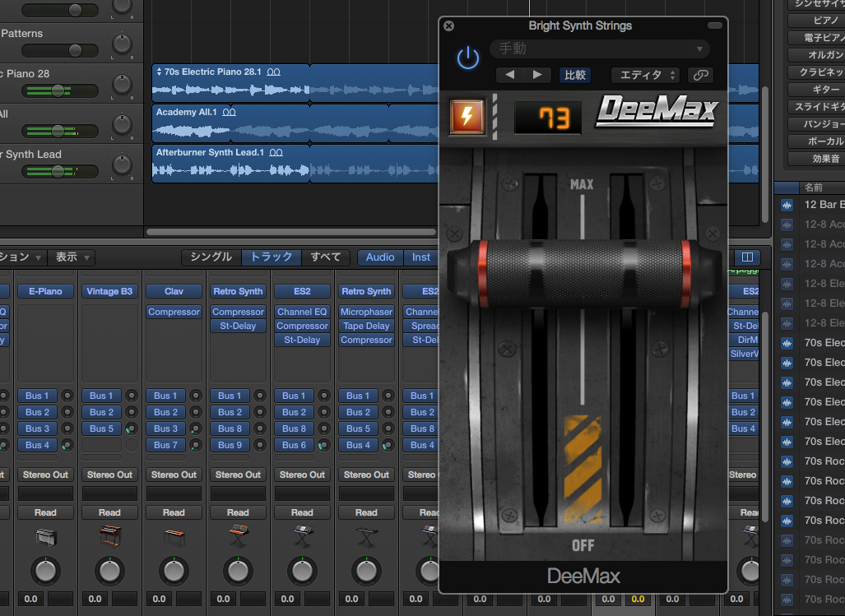Click the 73 value display in DeeMax
Image resolution: width=845 pixels, height=616 pixels.
click(x=548, y=118)
